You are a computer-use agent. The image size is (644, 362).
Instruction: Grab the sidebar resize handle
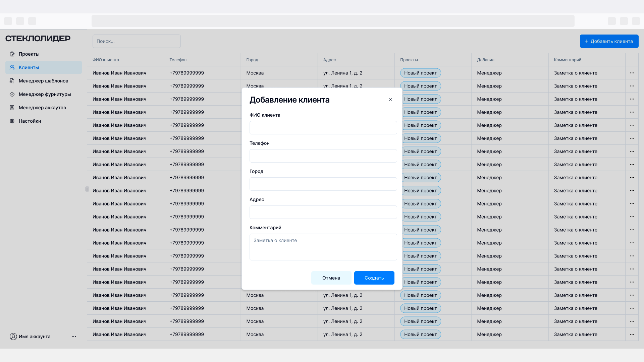coord(87,189)
